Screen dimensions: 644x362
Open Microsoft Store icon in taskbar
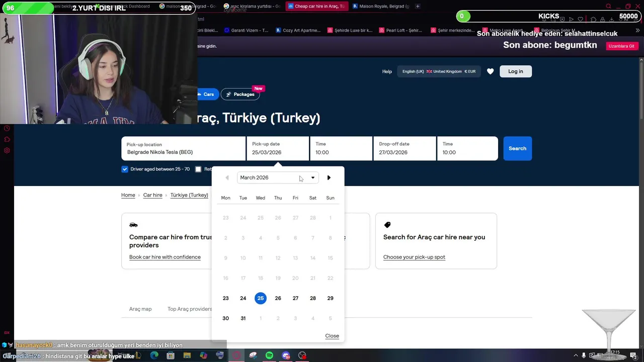pyautogui.click(x=171, y=355)
